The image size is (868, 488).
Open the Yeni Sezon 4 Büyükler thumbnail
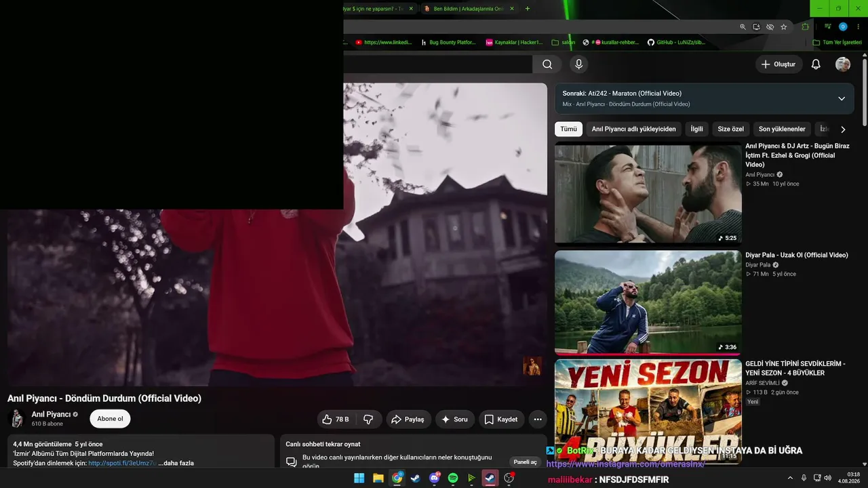tap(648, 411)
